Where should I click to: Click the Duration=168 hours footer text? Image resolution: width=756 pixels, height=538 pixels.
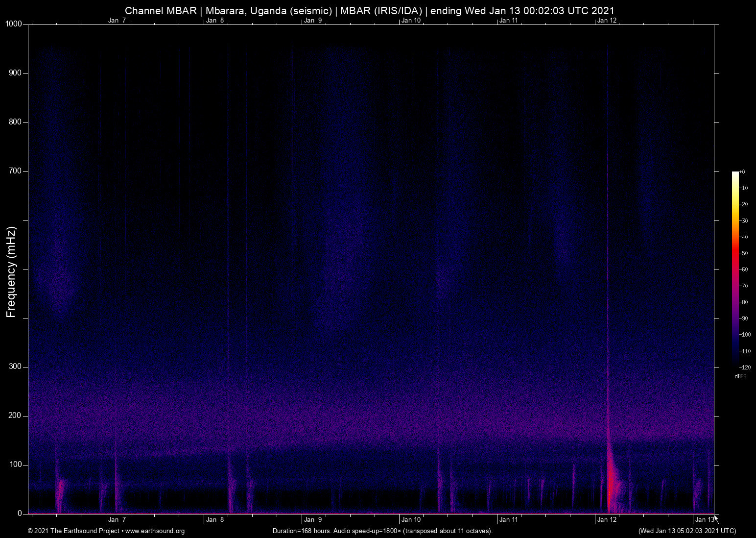click(382, 531)
